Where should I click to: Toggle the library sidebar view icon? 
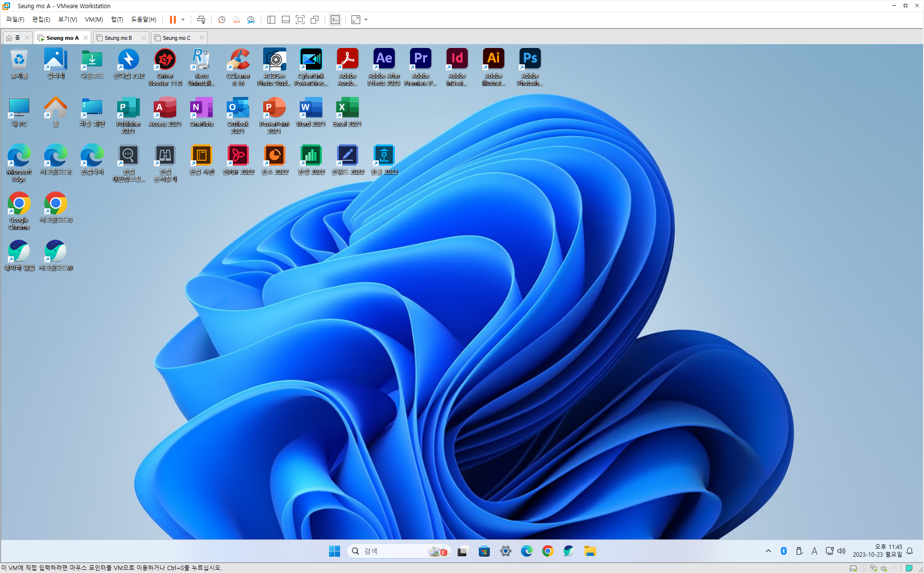click(271, 20)
